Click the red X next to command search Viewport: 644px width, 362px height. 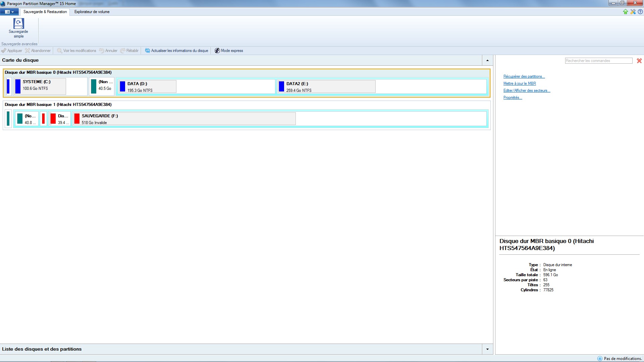click(639, 61)
